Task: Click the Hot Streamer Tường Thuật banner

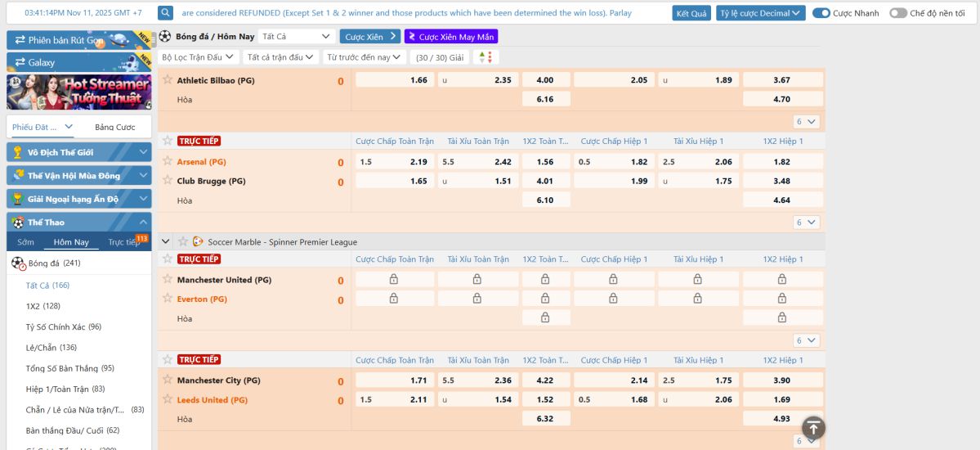Action: click(79, 92)
